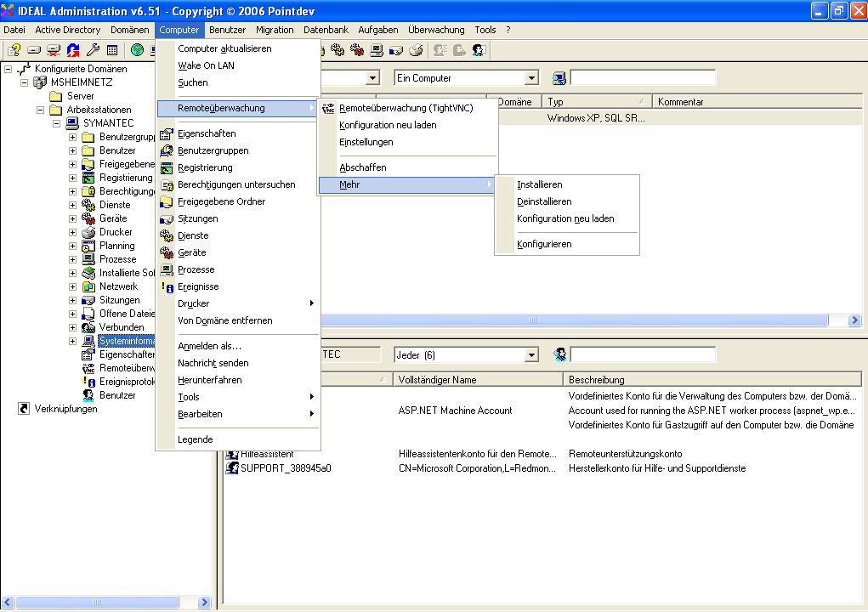Select the Drucker printer icon in tree
Screen dimensions: 868x612
[x=88, y=232]
